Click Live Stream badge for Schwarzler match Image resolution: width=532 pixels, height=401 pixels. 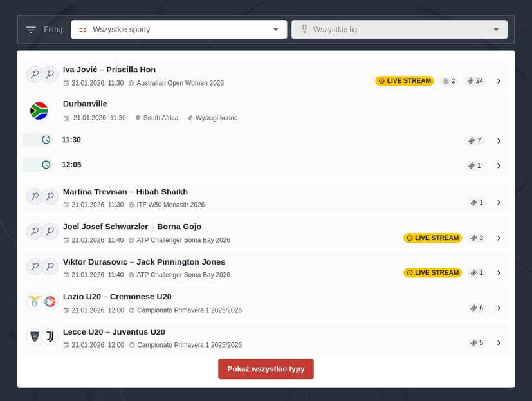pyautogui.click(x=432, y=238)
